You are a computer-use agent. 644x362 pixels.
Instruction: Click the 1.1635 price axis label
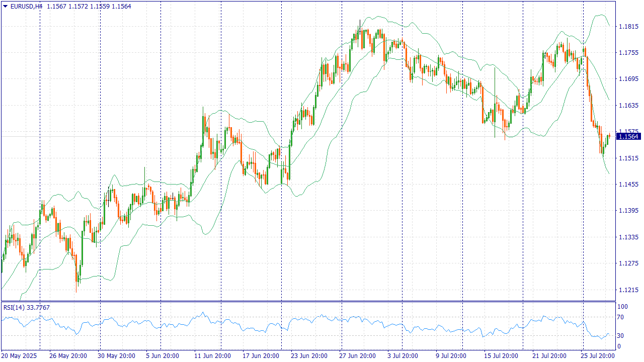[628, 106]
